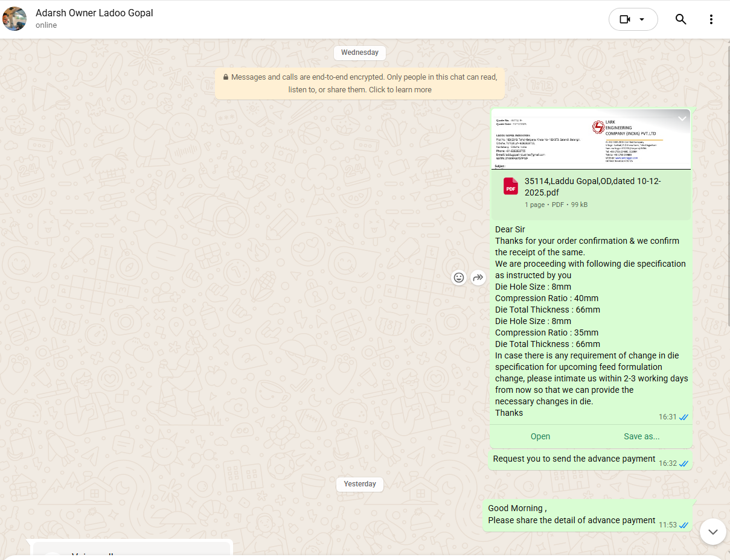Click the contact's profile picture
Image resolution: width=730 pixels, height=560 pixels.
click(x=14, y=19)
